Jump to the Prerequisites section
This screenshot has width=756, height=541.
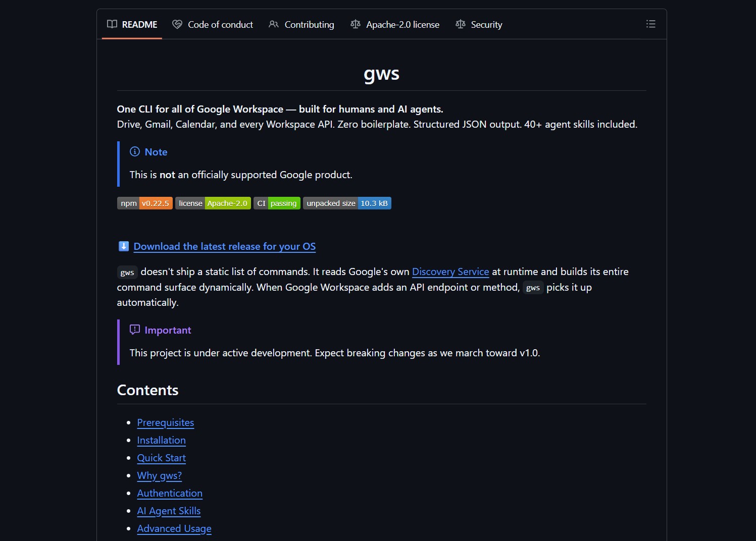click(x=165, y=422)
